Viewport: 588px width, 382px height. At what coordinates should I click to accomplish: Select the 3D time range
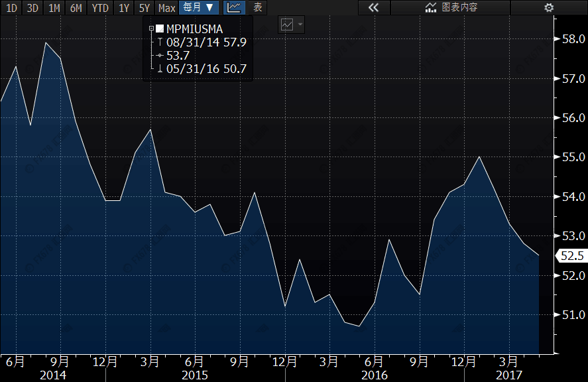(33, 8)
